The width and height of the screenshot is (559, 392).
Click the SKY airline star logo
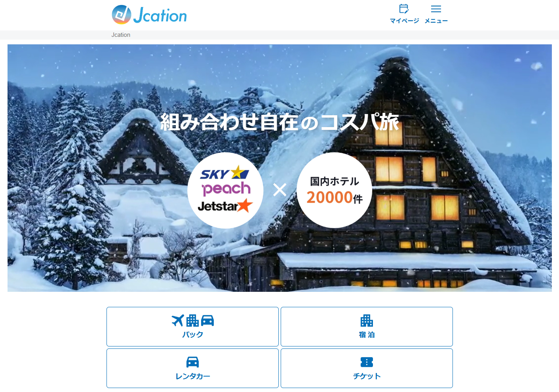(x=224, y=173)
